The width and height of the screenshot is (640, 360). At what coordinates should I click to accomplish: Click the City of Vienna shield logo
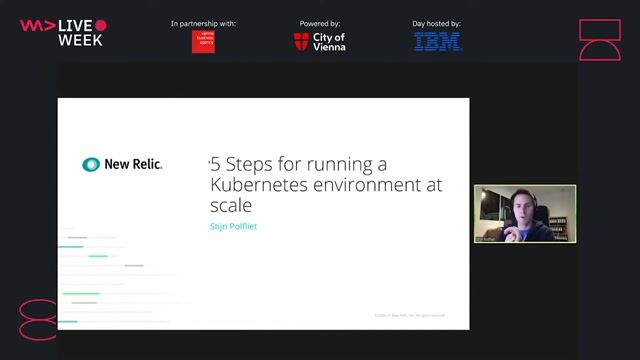301,42
